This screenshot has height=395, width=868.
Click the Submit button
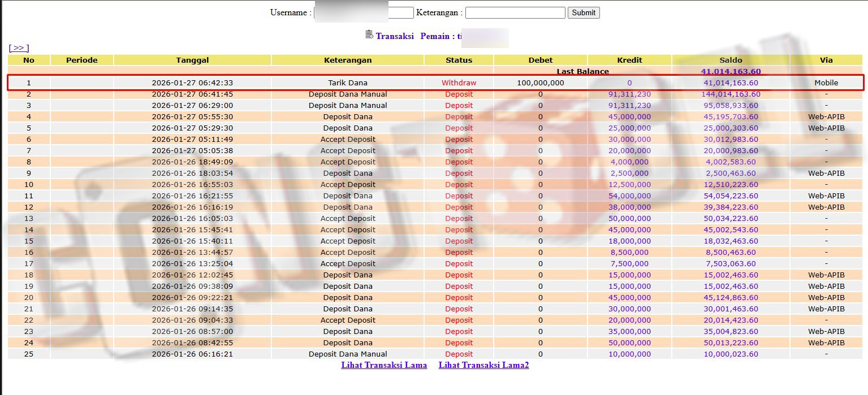click(584, 12)
